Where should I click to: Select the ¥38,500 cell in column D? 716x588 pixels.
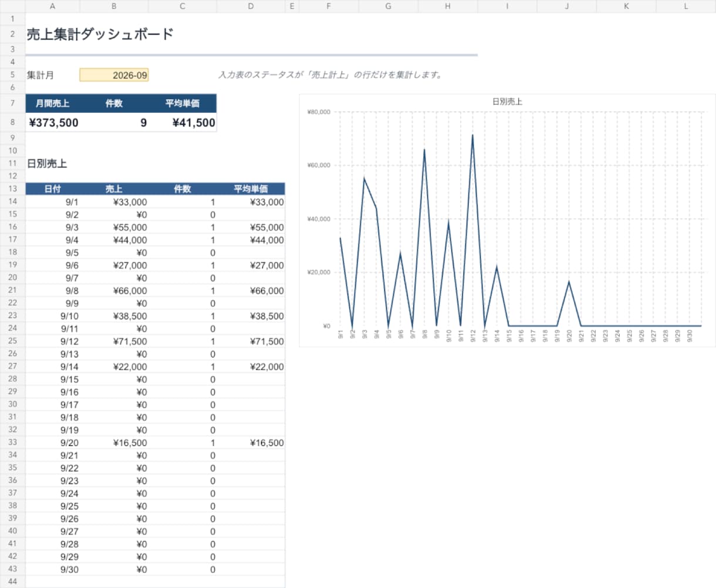click(x=251, y=316)
